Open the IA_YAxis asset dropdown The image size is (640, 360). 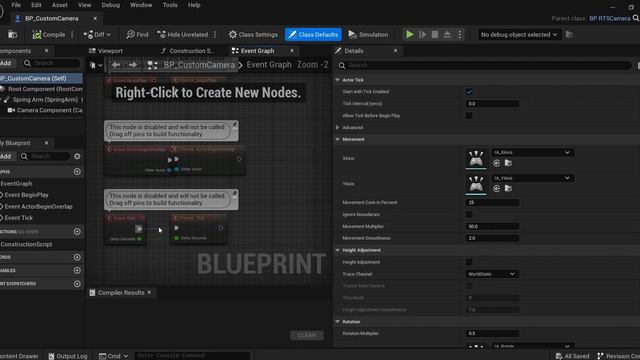tap(532, 178)
